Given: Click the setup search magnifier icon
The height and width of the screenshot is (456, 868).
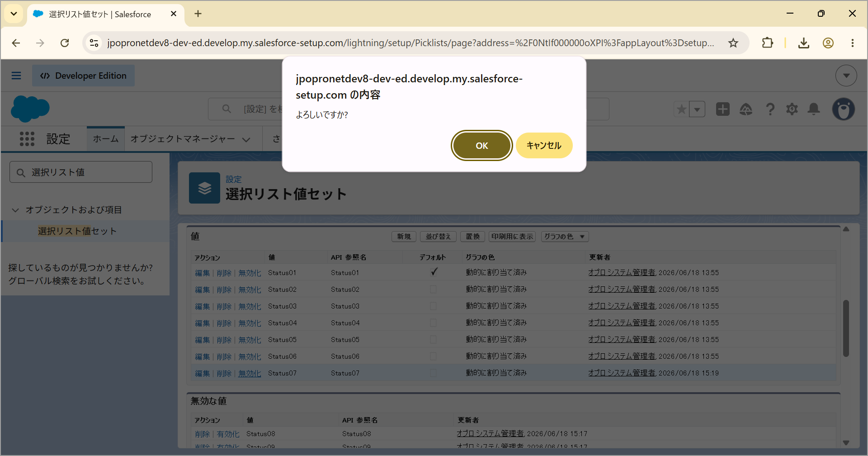Looking at the screenshot, I should click(x=227, y=109).
